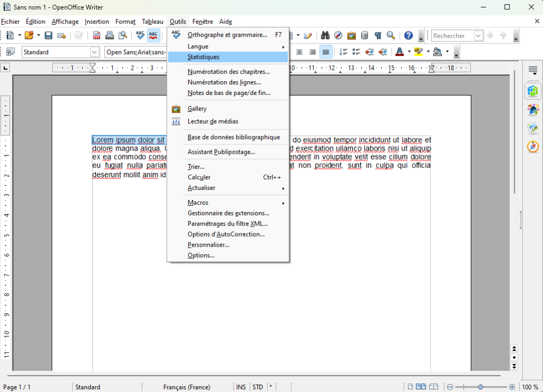Viewport: 543px width, 392px height.
Task: Open the sidebar Navigator compass icon
Action: [533, 146]
